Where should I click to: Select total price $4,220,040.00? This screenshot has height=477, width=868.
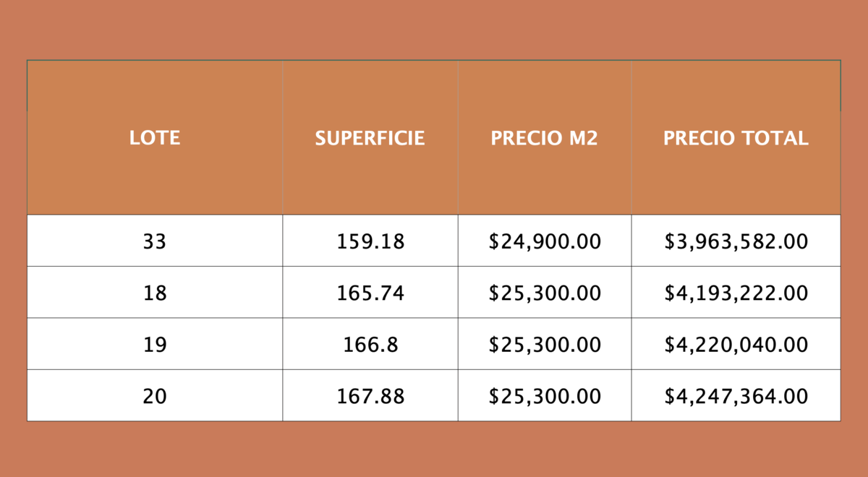point(736,345)
